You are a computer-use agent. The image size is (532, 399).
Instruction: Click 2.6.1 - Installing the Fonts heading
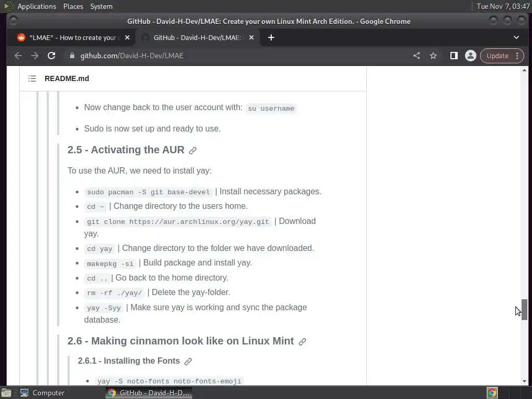click(129, 361)
